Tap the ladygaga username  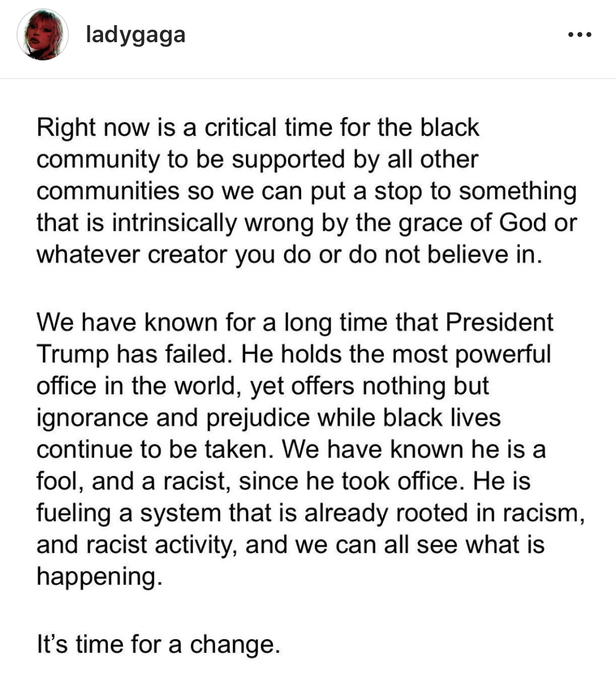pyautogui.click(x=136, y=35)
